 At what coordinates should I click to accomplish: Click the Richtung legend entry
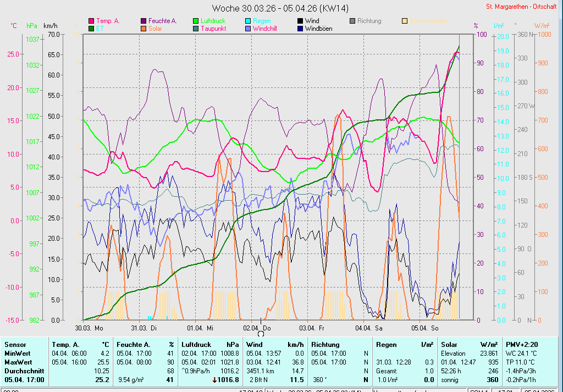point(368,21)
